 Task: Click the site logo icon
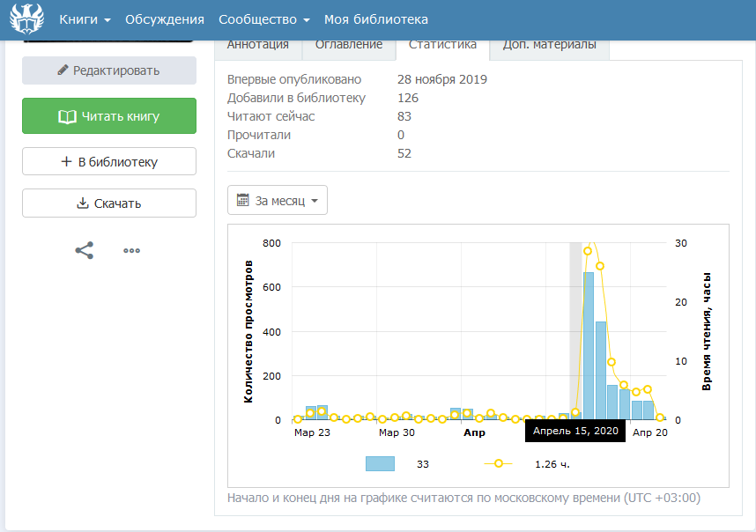[x=26, y=19]
